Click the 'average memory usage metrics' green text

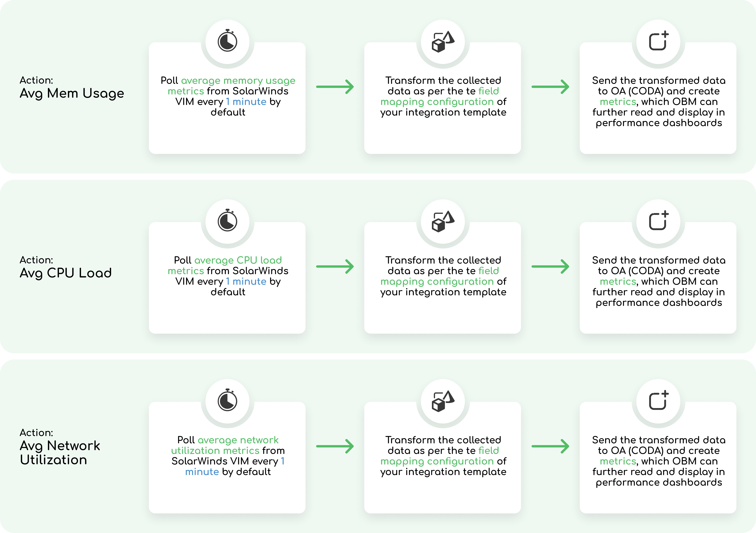pyautogui.click(x=238, y=81)
